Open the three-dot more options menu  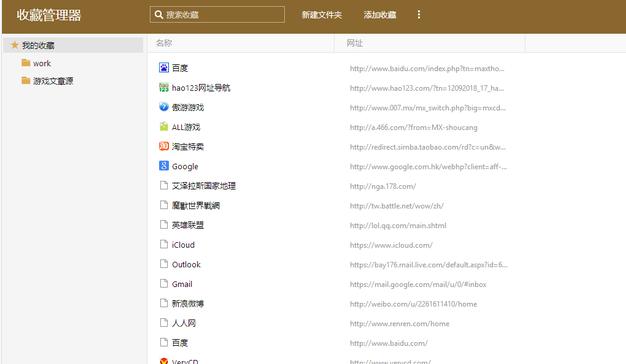coord(418,15)
